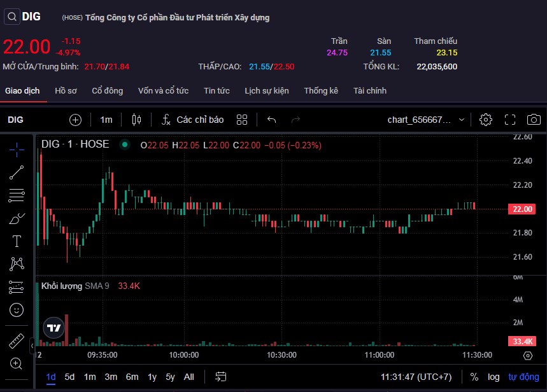547x392 pixels.
Task: Select the brush drawing tool
Action: coord(17,219)
